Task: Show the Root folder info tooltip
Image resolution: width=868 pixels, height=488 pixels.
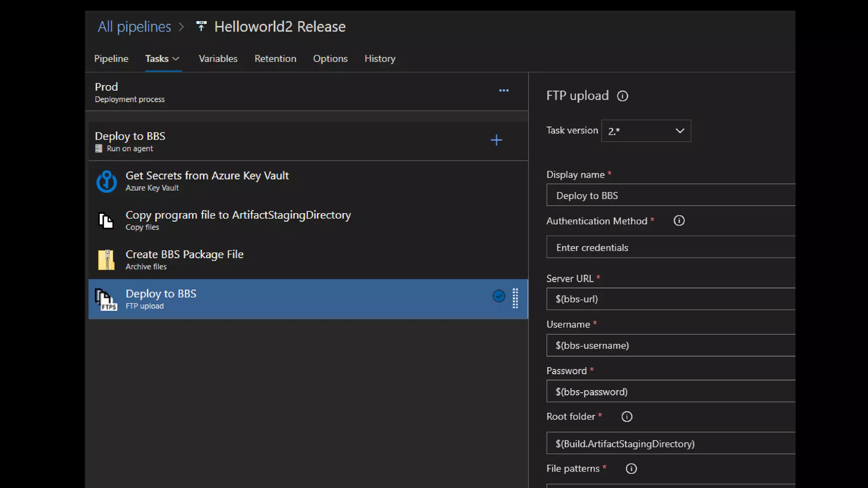Action: coord(627,417)
